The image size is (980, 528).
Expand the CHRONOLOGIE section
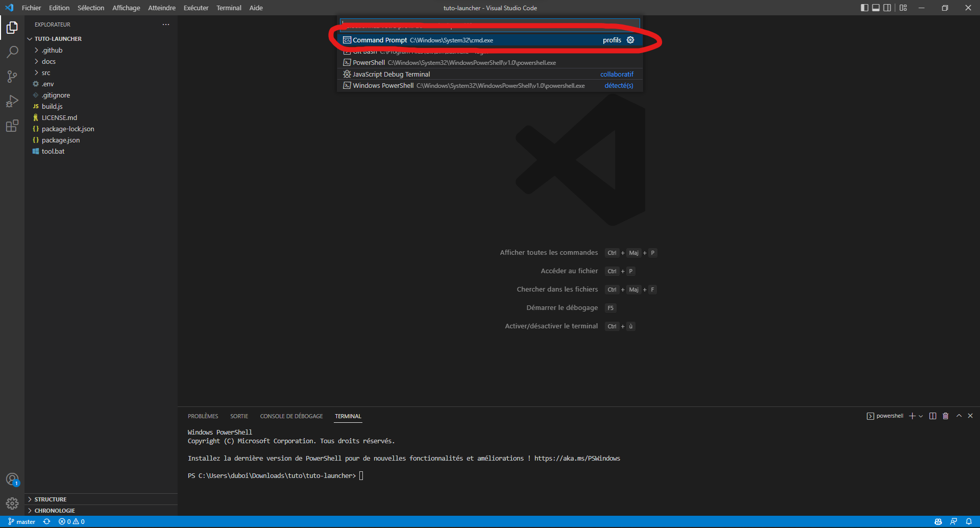pyautogui.click(x=101, y=511)
